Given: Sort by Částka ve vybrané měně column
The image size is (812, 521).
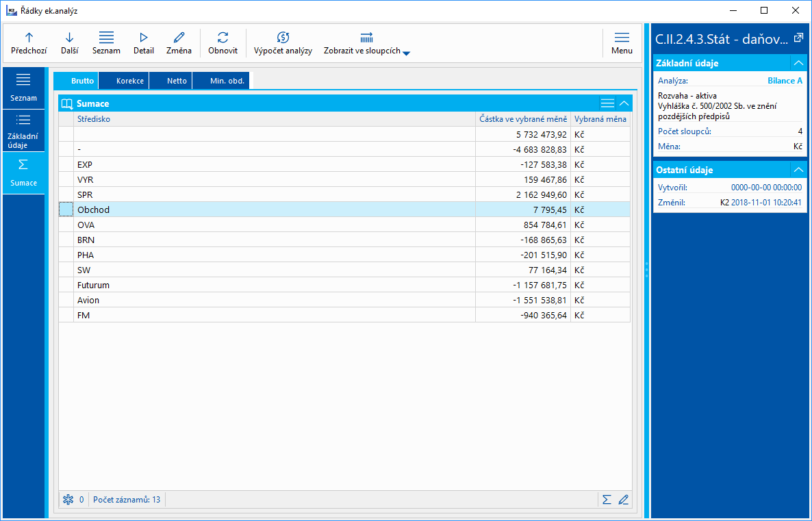Looking at the screenshot, I should [x=523, y=119].
